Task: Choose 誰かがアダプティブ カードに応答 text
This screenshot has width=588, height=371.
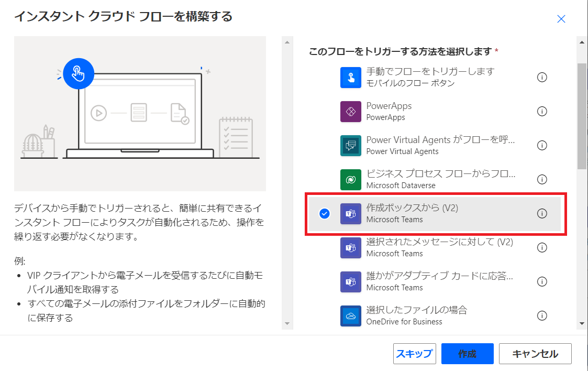Action: coord(439,276)
